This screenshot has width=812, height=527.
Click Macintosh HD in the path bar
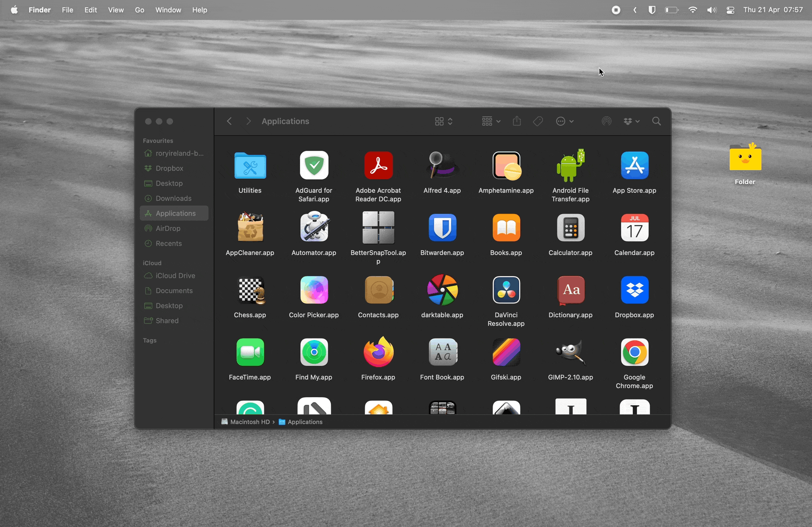250,422
